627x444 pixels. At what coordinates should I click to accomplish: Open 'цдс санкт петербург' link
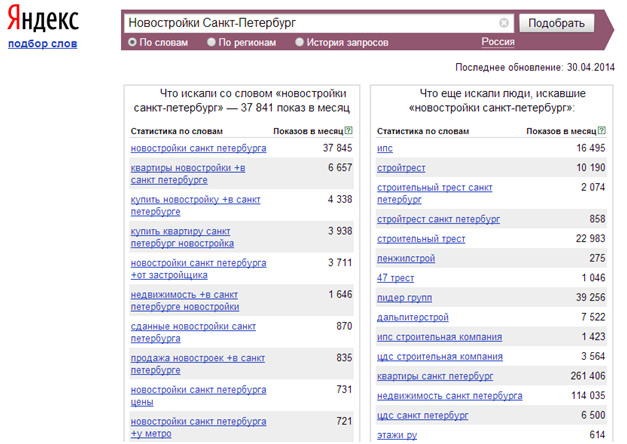click(x=423, y=415)
